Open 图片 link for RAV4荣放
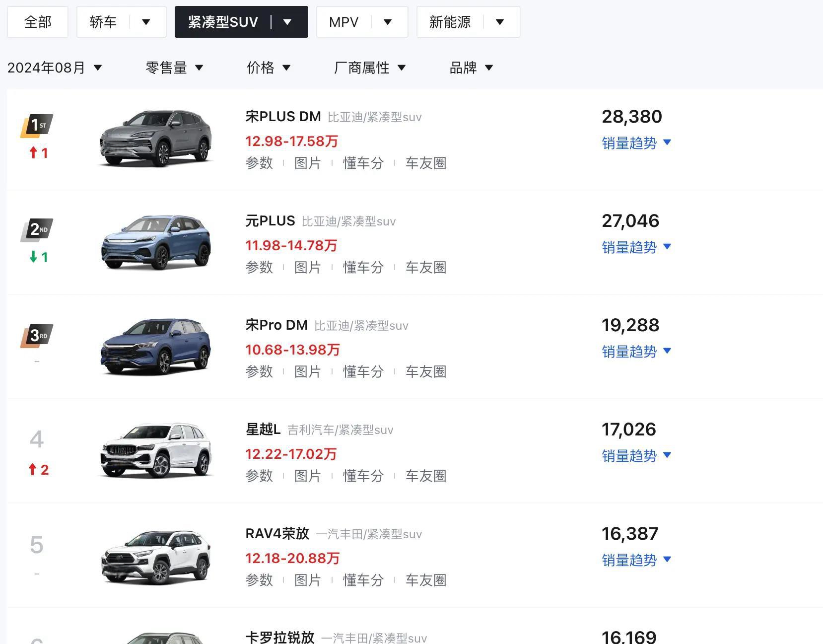Image resolution: width=823 pixels, height=644 pixels. (x=307, y=580)
